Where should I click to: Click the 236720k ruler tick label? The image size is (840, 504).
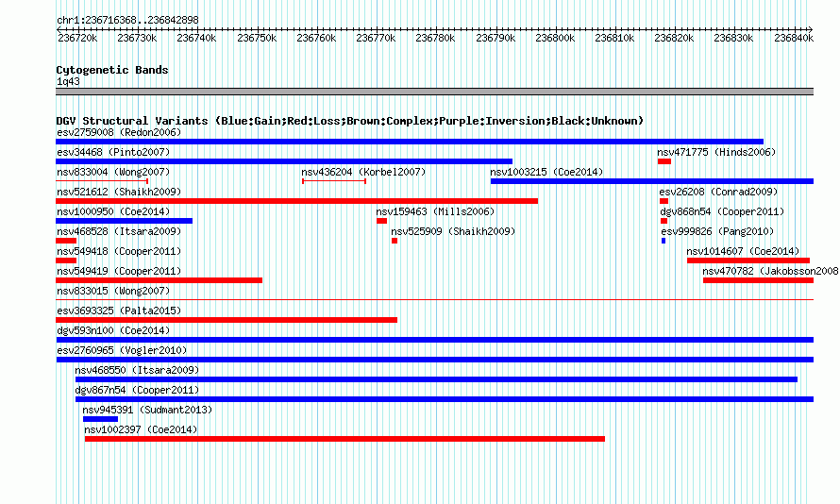click(x=77, y=38)
